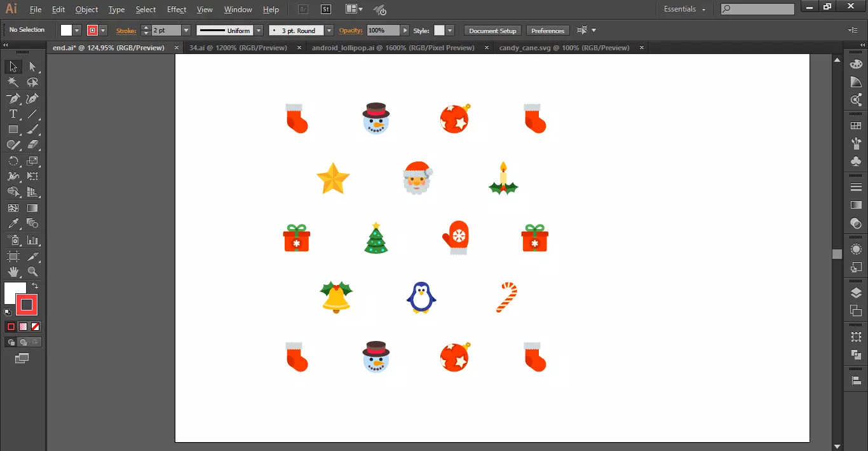
Task: Select the Gradient tool
Action: tap(33, 208)
